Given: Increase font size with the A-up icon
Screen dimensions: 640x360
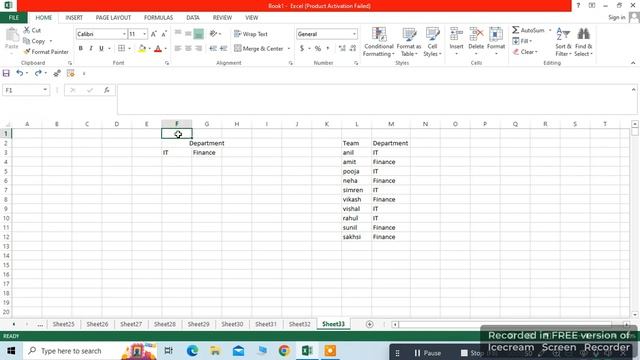Looking at the screenshot, I should [154, 34].
